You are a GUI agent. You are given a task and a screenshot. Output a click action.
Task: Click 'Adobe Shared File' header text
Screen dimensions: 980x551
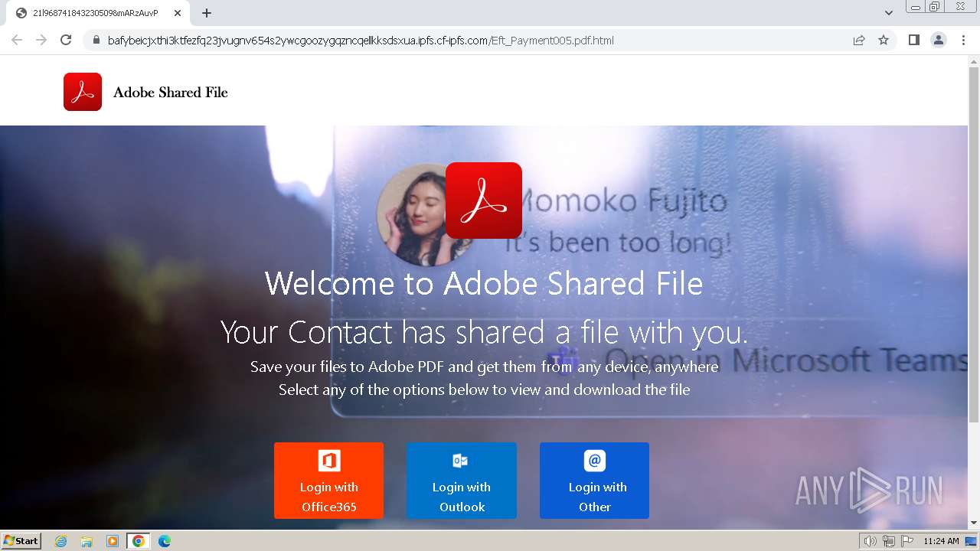click(x=171, y=93)
